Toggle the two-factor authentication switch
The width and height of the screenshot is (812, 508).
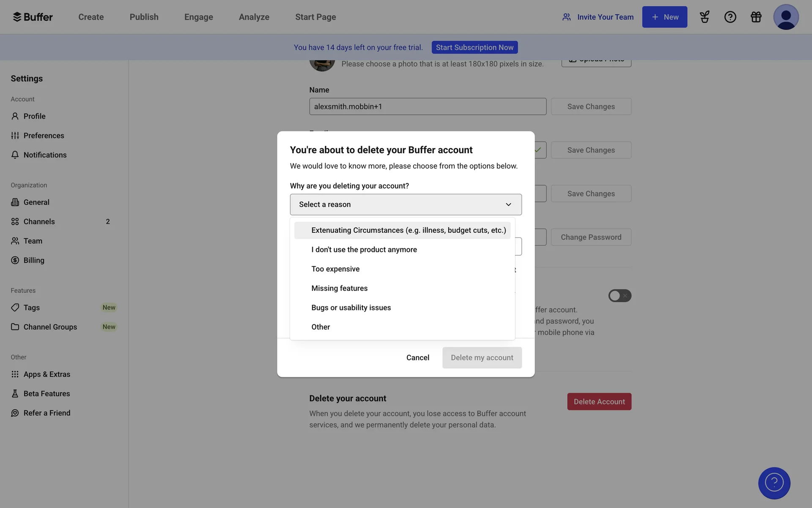(x=620, y=295)
